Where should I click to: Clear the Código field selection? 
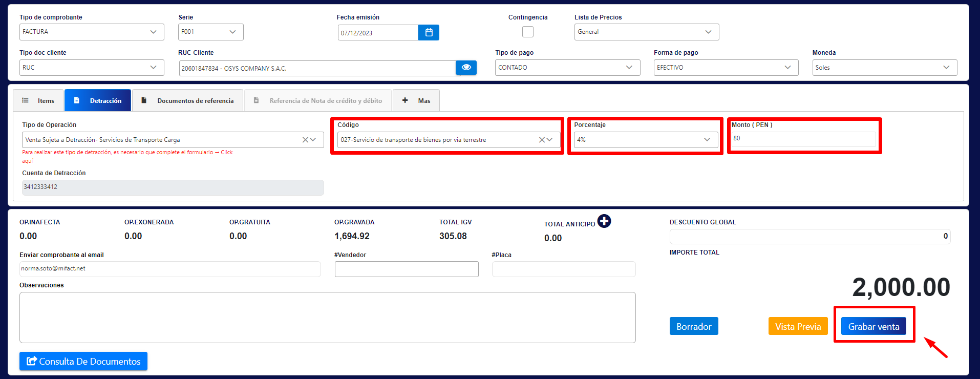pyautogui.click(x=542, y=140)
